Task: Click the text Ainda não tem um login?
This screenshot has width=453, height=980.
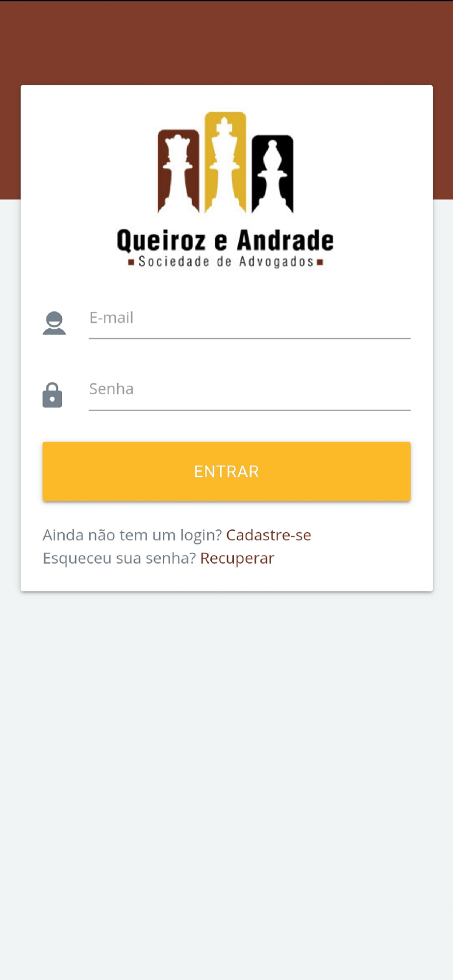Action: pos(132,535)
